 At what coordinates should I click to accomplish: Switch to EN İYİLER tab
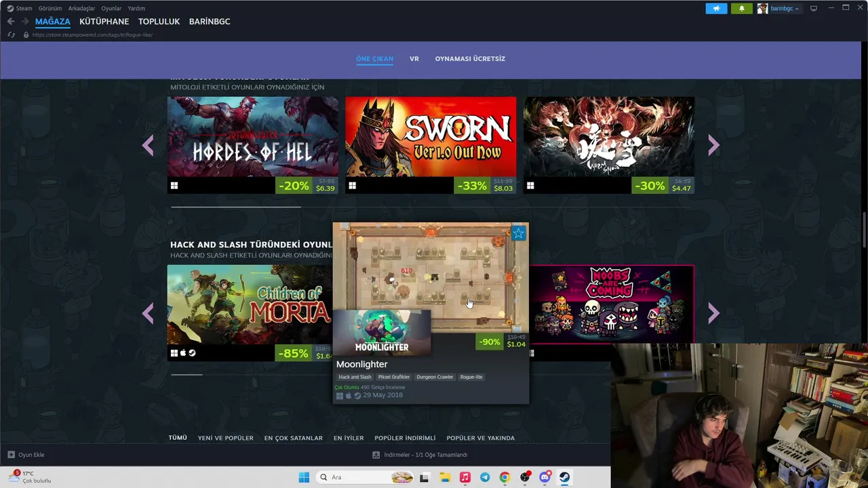pyautogui.click(x=349, y=438)
